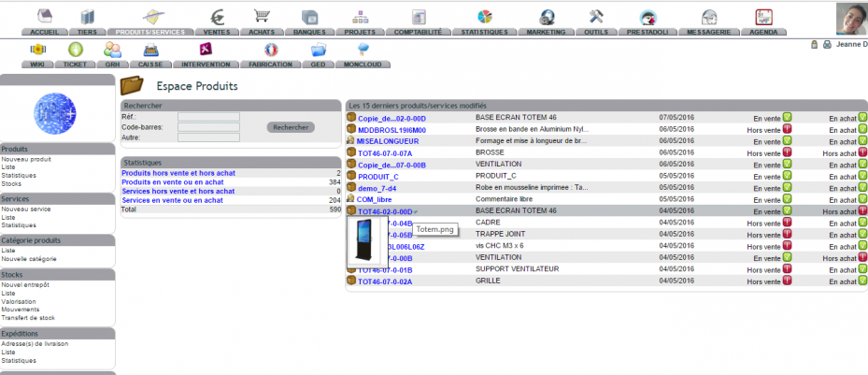Open the Intervention tab
This screenshot has height=375, width=868.
(206, 65)
